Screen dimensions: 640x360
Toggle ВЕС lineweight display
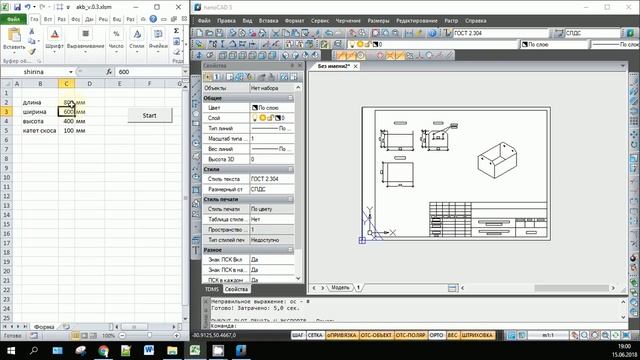(452, 335)
